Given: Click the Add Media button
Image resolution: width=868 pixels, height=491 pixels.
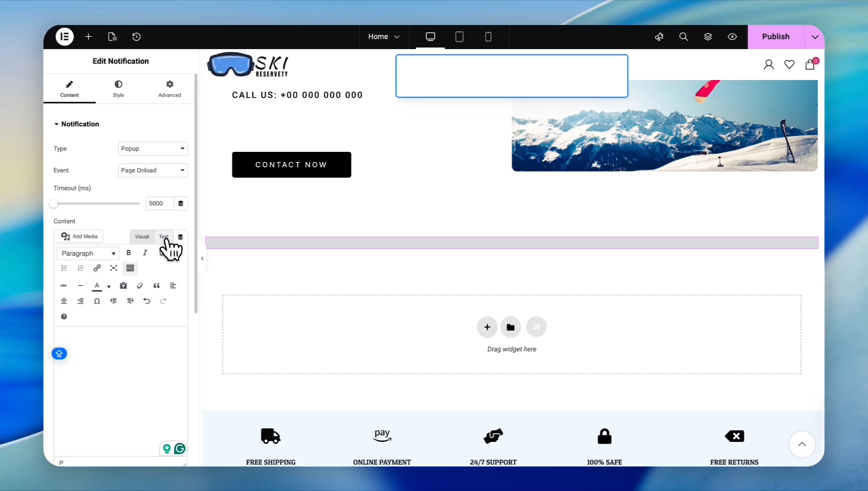Looking at the screenshot, I should tap(79, 236).
